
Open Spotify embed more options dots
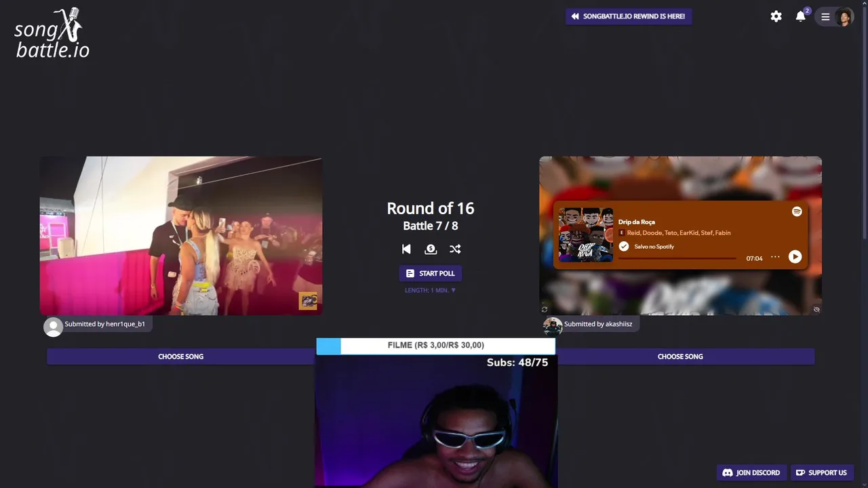click(x=775, y=257)
